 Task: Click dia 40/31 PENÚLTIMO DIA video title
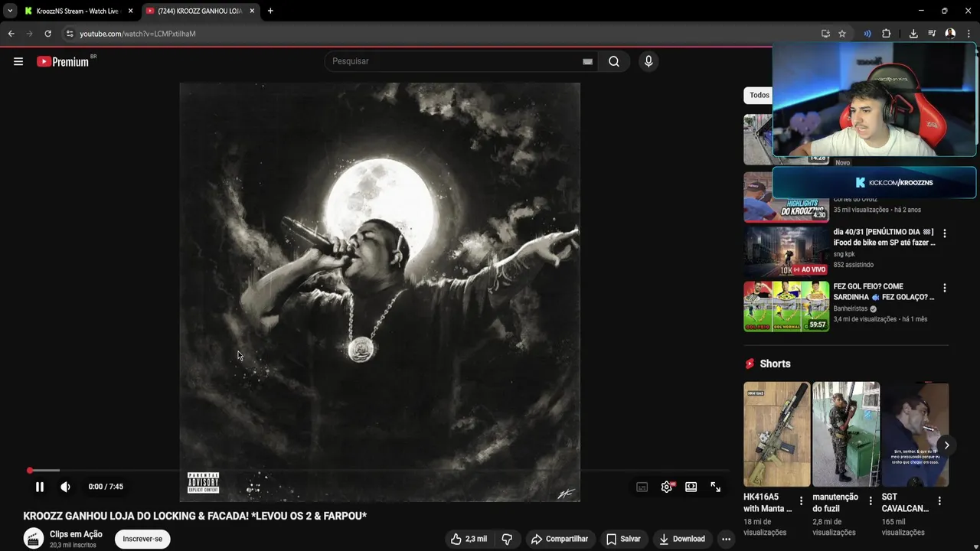(x=884, y=237)
